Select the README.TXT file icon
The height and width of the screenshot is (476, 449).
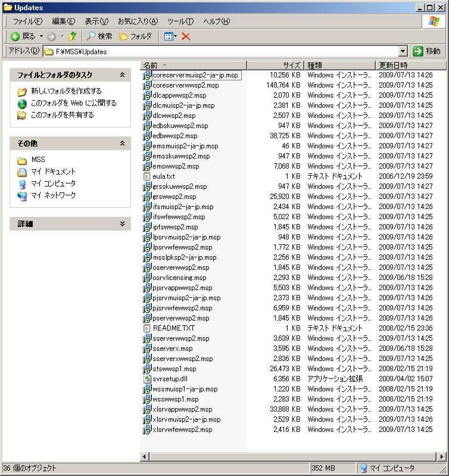click(147, 328)
